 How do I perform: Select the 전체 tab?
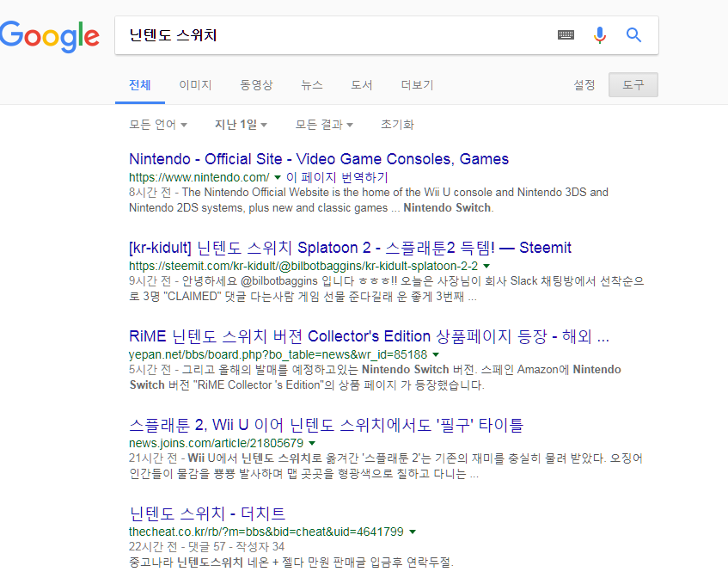click(140, 85)
